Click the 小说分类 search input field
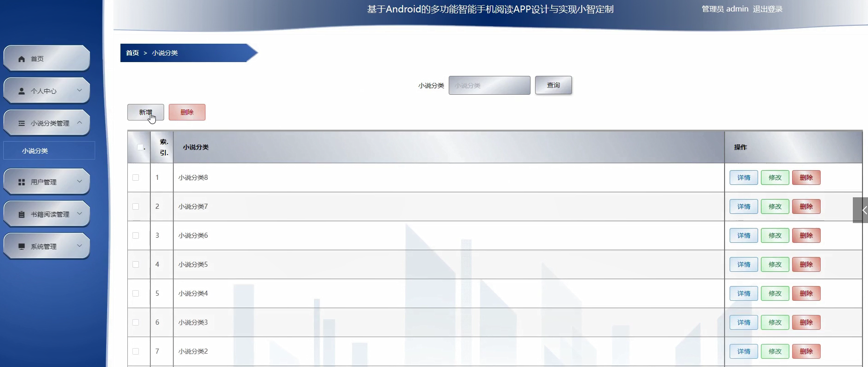868x367 pixels. pyautogui.click(x=490, y=85)
